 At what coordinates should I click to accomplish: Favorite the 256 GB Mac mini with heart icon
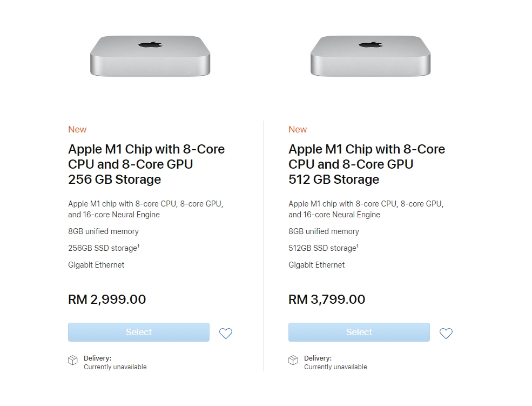pos(226,334)
